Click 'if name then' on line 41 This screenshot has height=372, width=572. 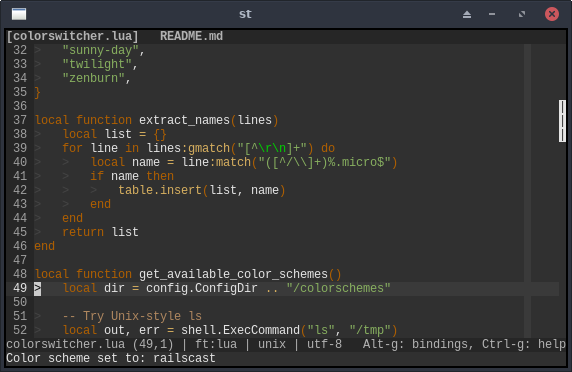pyautogui.click(x=132, y=176)
